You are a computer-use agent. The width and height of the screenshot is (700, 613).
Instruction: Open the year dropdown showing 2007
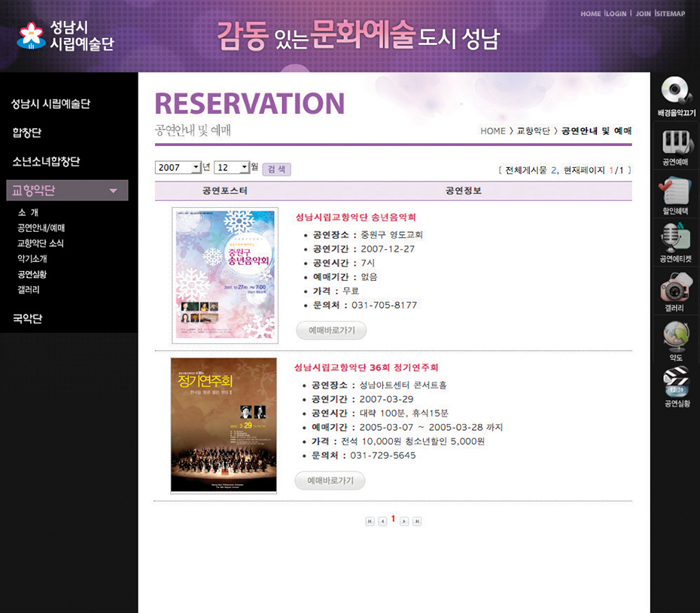pyautogui.click(x=178, y=167)
